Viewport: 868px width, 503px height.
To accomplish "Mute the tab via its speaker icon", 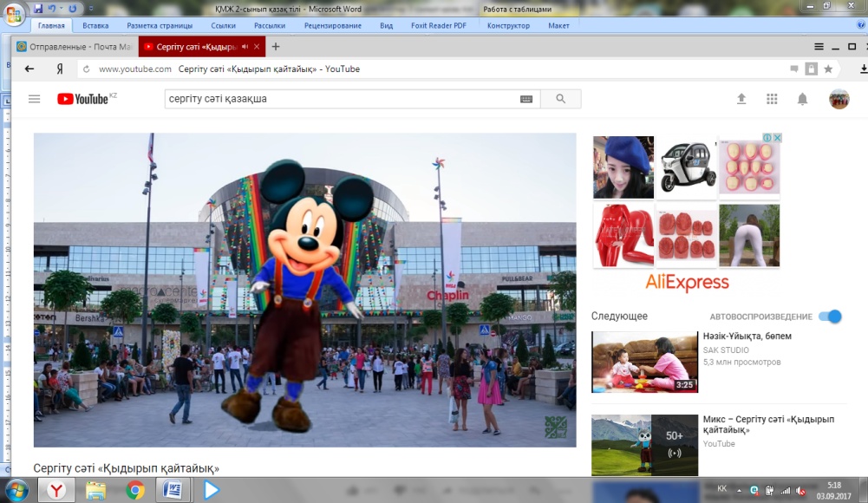I will click(x=245, y=47).
